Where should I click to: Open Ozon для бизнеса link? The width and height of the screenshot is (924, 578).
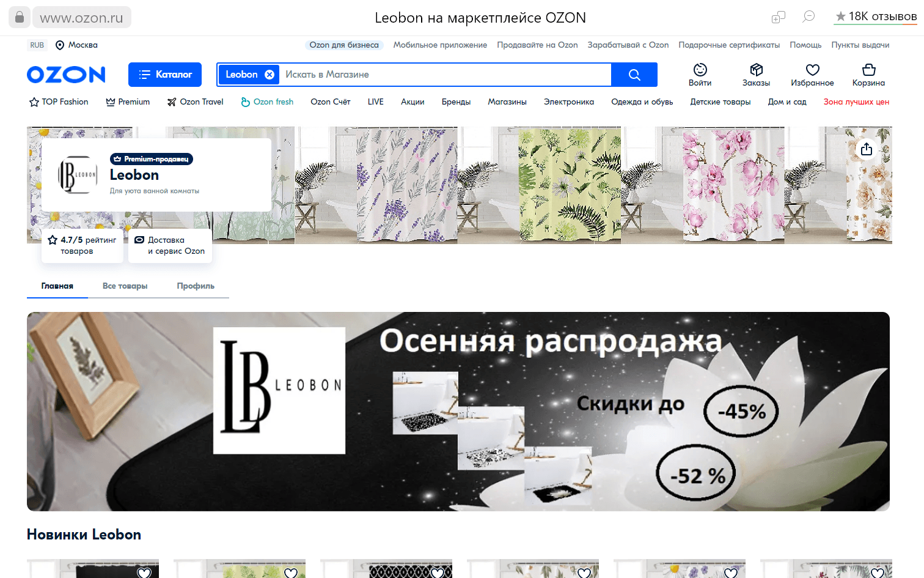(x=344, y=45)
